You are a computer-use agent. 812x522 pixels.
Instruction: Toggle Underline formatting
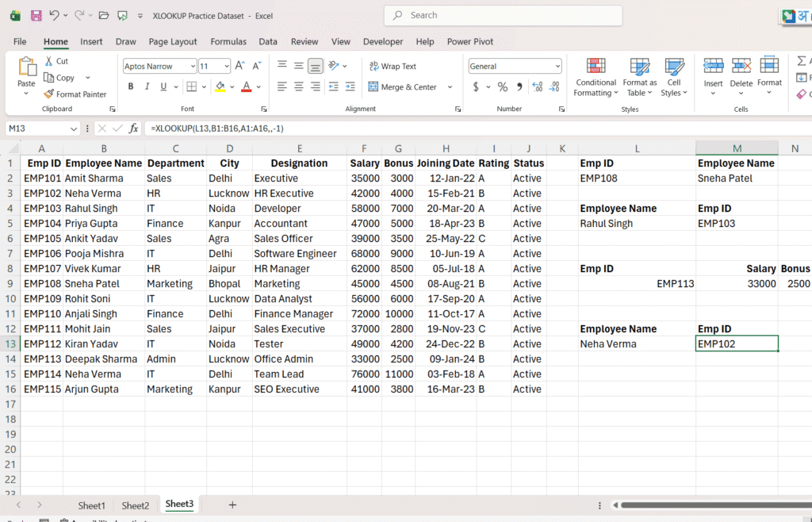[x=163, y=86]
